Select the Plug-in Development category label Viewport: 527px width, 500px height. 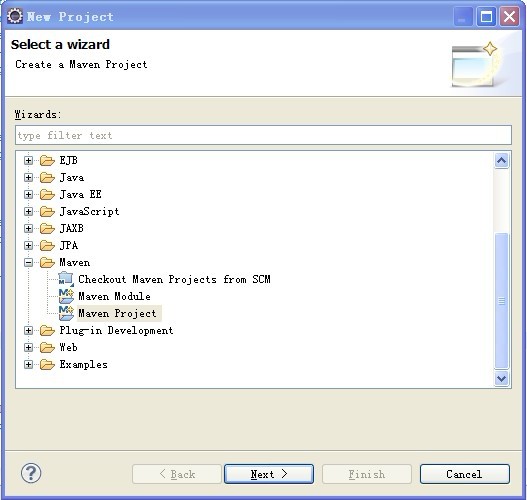116,331
